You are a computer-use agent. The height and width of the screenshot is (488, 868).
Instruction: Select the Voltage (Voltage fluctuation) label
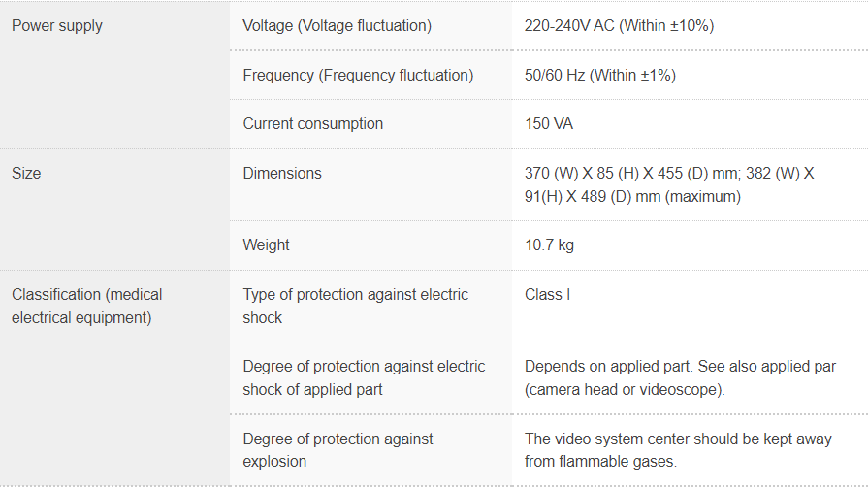coord(338,26)
